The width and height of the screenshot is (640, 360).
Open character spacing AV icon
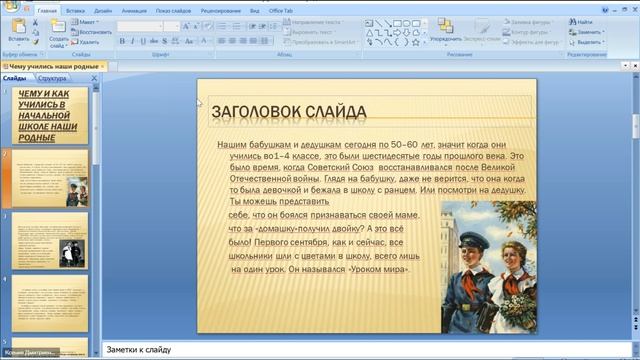point(176,41)
